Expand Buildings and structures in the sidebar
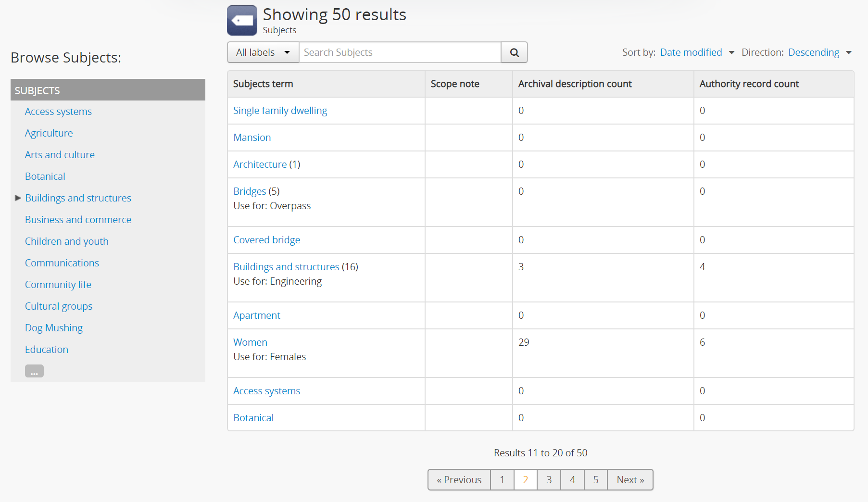The width and height of the screenshot is (868, 502). (18, 198)
